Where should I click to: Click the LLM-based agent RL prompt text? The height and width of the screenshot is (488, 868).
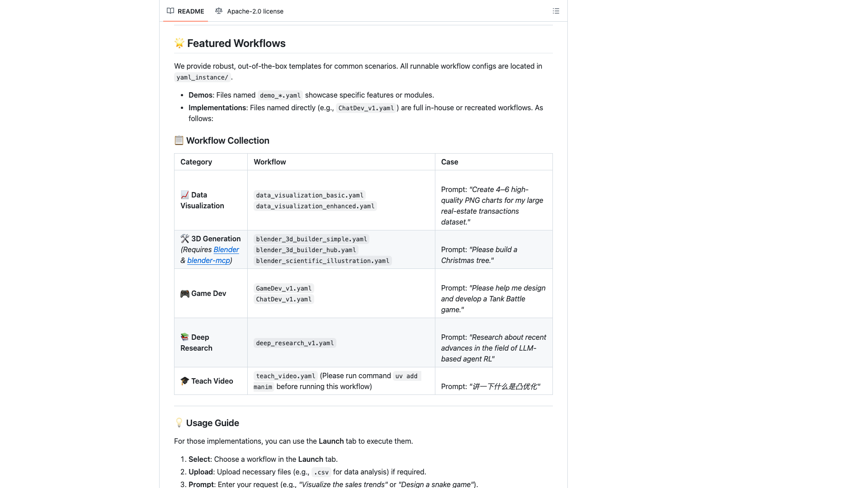point(493,348)
